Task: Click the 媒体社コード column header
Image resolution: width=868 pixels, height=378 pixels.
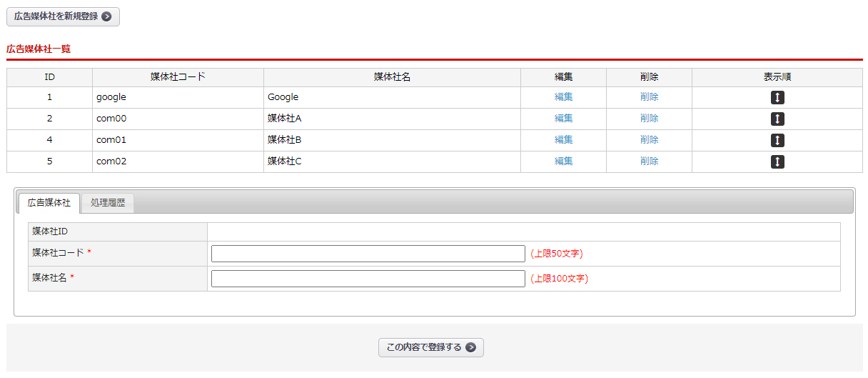Action: pos(178,77)
